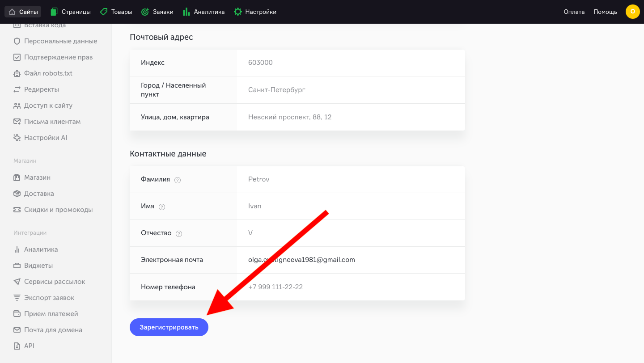644x363 pixels.
Task: Click the sparkle icon beside Настройки AI
Action: pyautogui.click(x=17, y=138)
